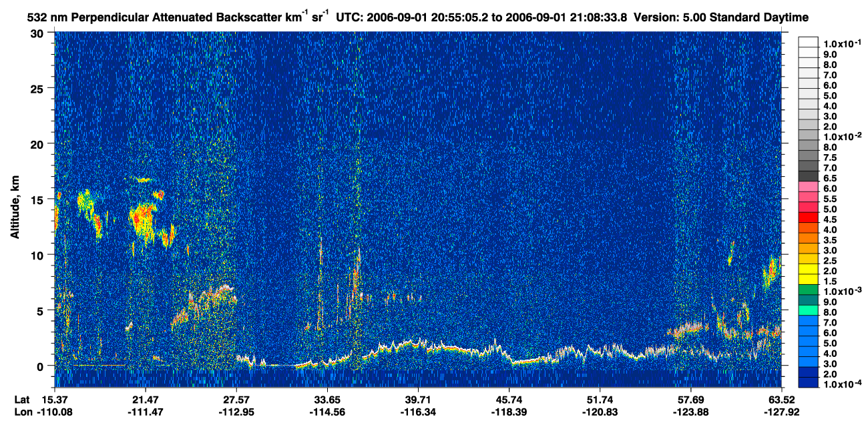This screenshot has width=868, height=445.
Task: Click longitude value -120.83
Action: click(600, 412)
